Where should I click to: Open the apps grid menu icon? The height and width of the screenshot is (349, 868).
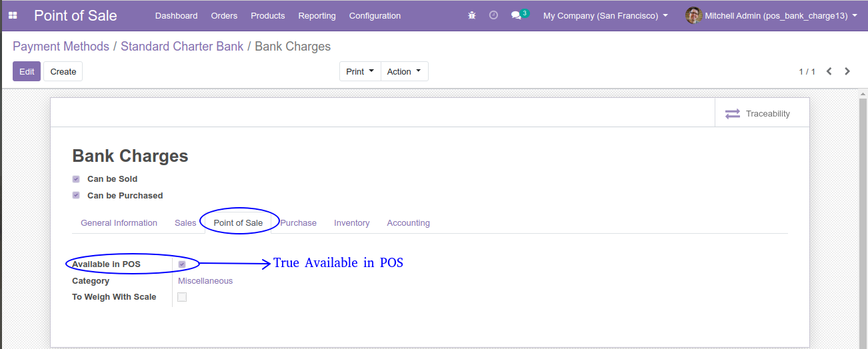pos(13,15)
